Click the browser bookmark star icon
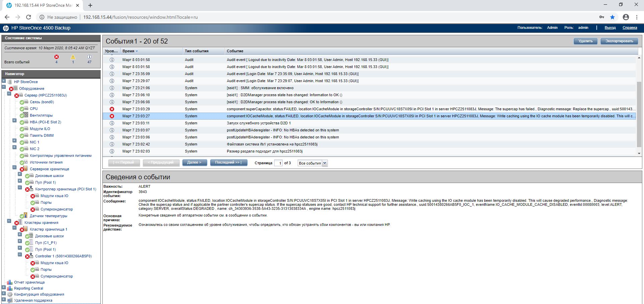 click(x=612, y=17)
